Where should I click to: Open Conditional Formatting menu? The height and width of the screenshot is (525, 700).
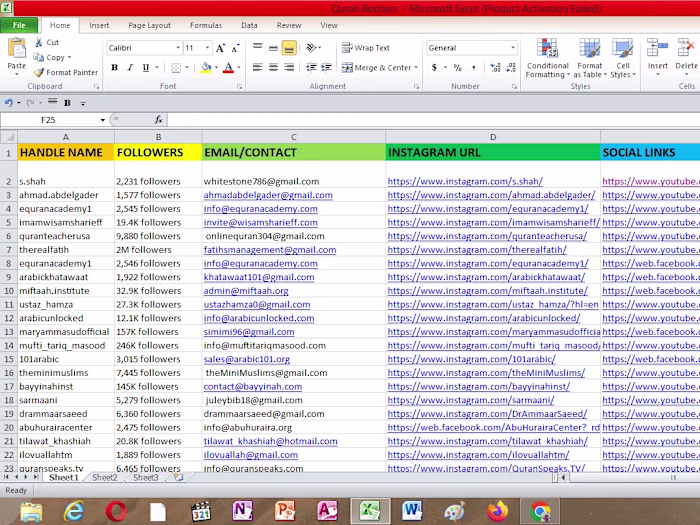click(x=547, y=58)
